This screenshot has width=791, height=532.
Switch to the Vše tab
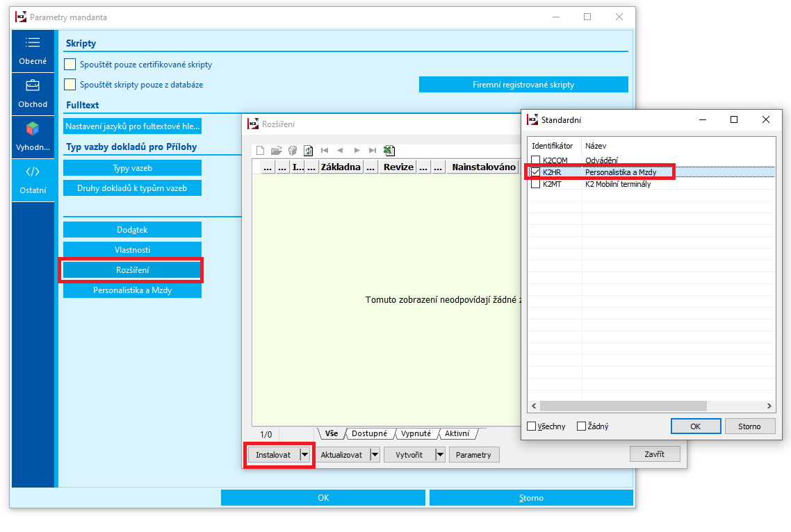click(x=332, y=433)
